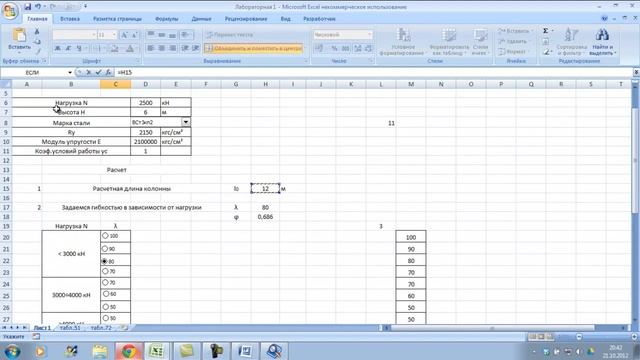Click the Save icon in quick access toolbar
This screenshot has width=640, height=360.
click(x=27, y=7)
